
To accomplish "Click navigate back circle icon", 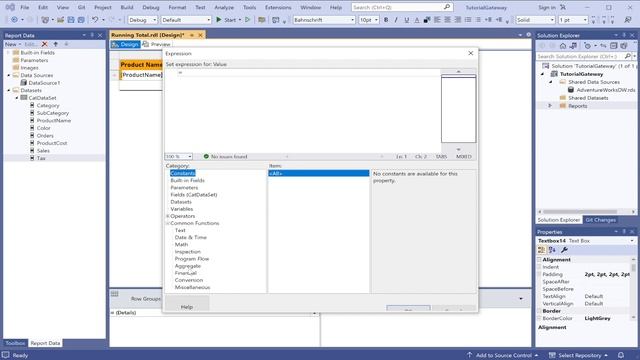I will pos(14,20).
